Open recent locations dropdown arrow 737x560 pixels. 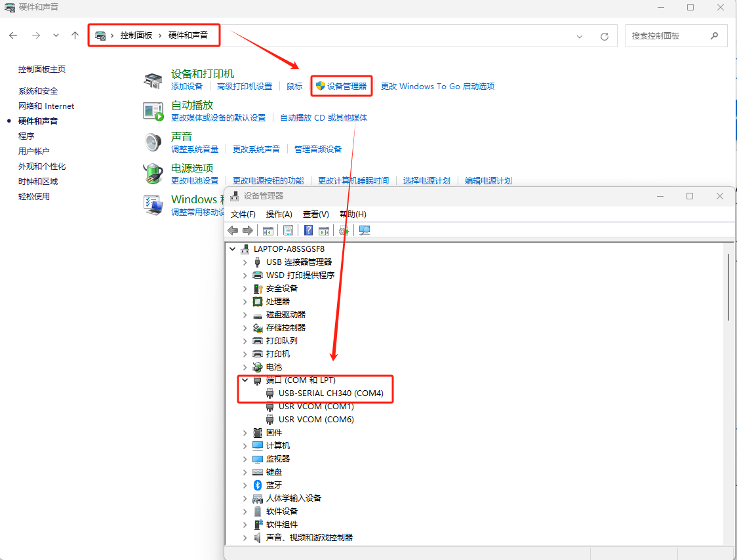tap(56, 35)
